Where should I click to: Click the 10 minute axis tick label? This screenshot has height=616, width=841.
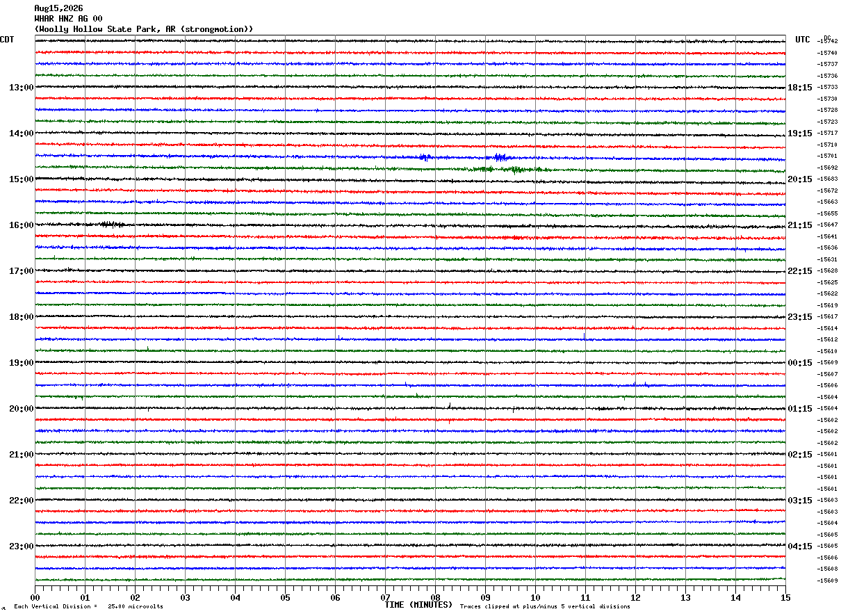pyautogui.click(x=535, y=597)
